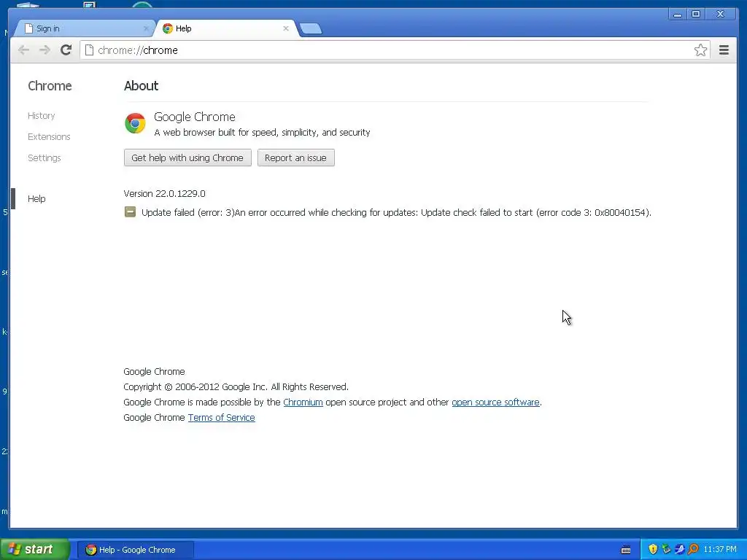
Task: Click the update failed status icon
Action: pos(130,212)
